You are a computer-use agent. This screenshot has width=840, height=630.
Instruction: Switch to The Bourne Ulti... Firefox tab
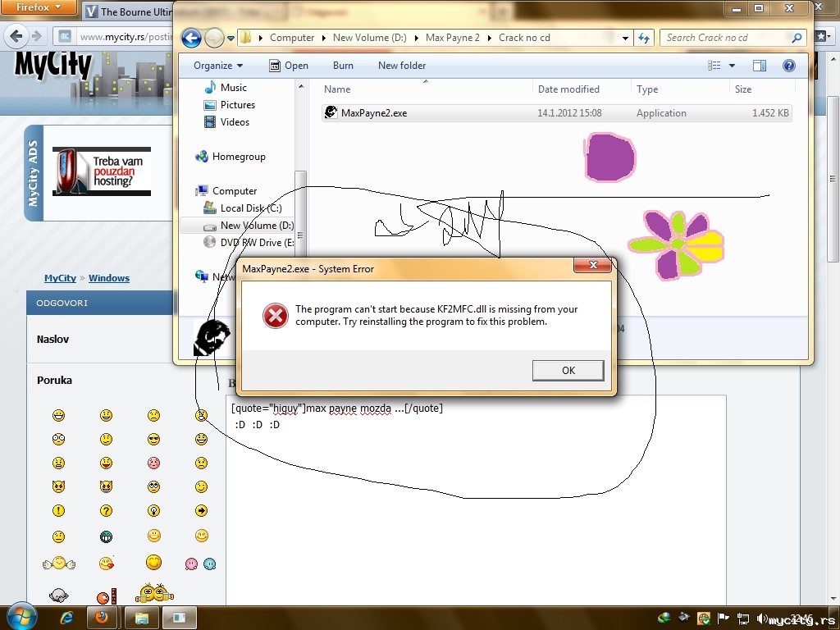129,11
